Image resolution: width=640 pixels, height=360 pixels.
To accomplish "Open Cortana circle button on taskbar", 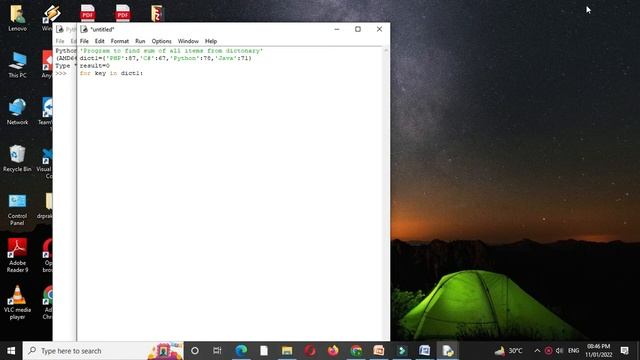I will tap(195, 351).
